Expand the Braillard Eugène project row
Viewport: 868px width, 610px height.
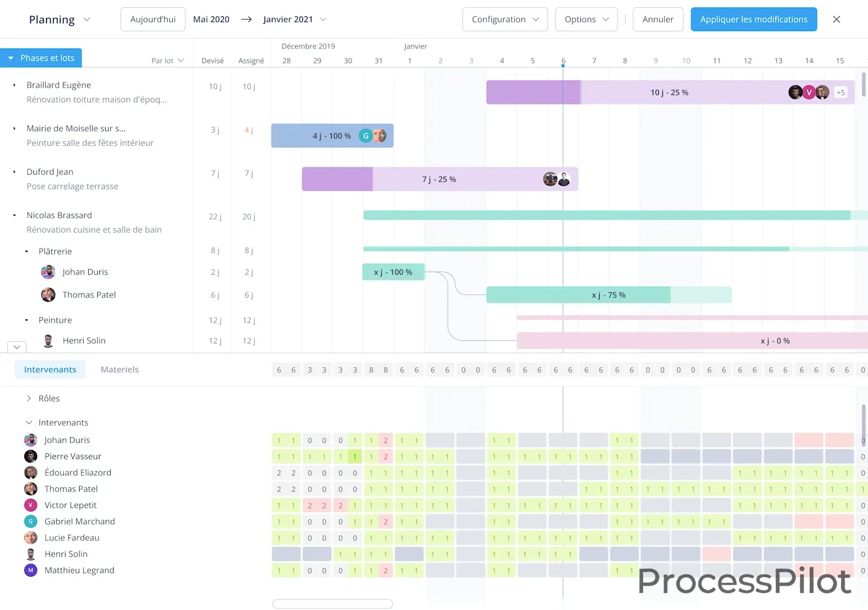14,85
